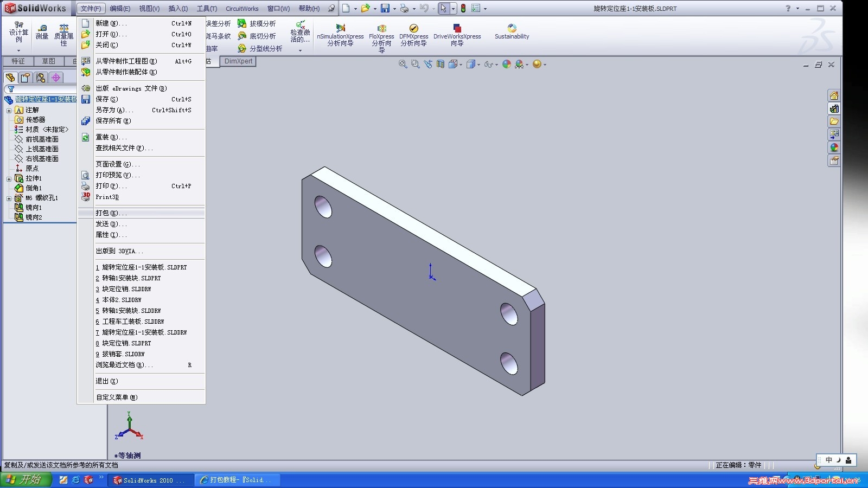Open the dropdown arrow beside the Save icon
868x488 pixels.
(x=394, y=9)
